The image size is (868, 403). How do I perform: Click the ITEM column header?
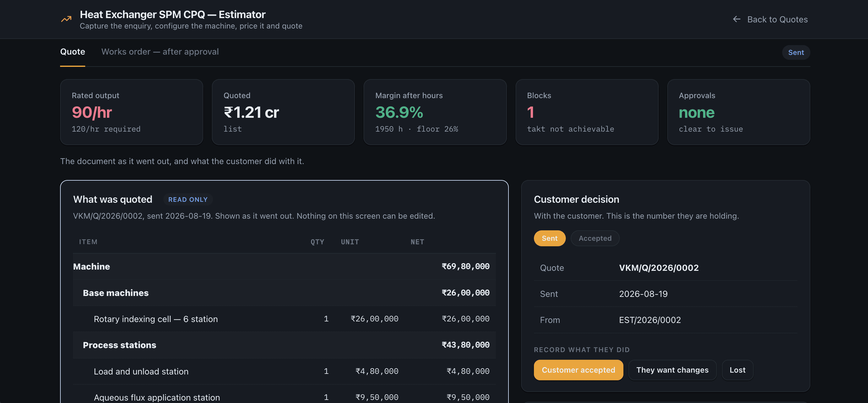(88, 242)
